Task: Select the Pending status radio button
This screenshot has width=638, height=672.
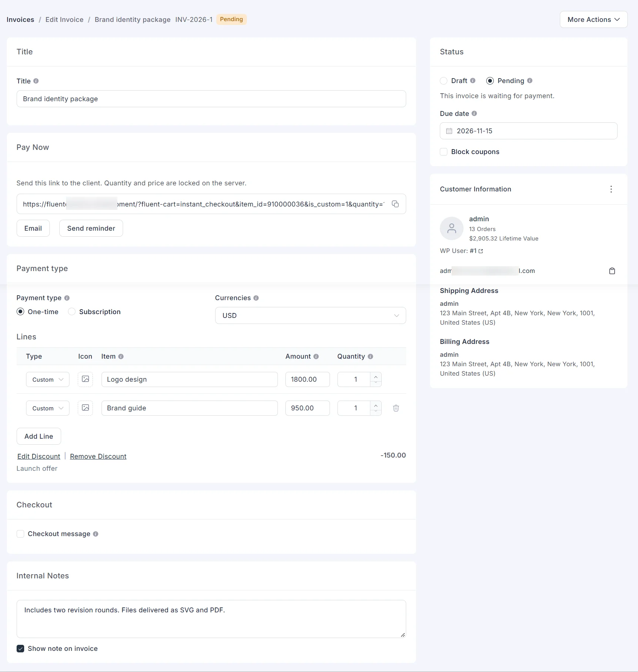Action: 490,81
